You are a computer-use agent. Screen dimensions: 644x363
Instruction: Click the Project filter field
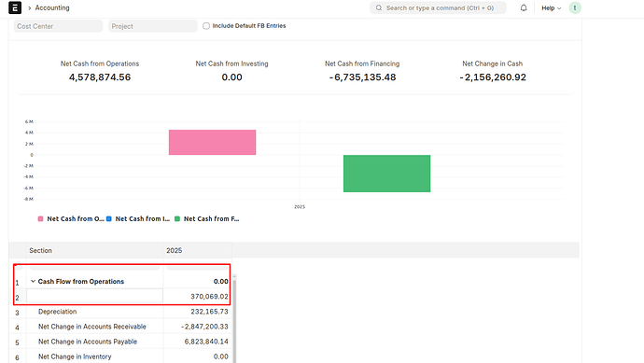point(153,26)
